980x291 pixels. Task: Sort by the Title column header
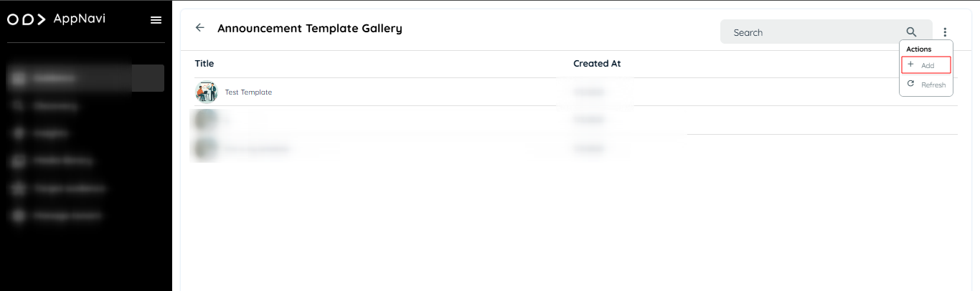pos(204,64)
